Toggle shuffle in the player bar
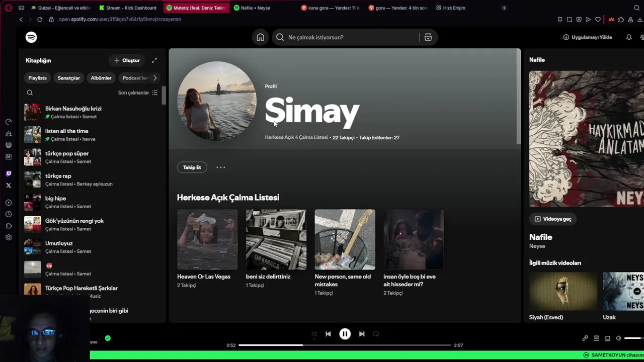 (314, 334)
